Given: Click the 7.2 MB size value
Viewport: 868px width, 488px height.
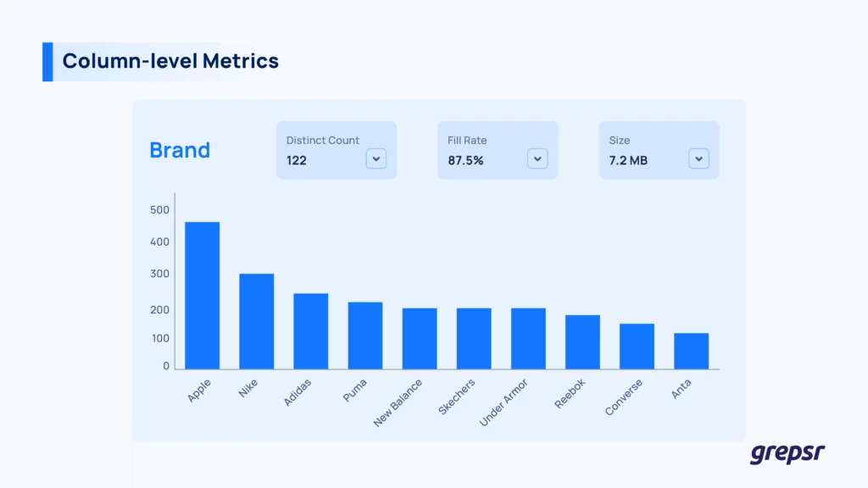Looking at the screenshot, I should tap(628, 160).
